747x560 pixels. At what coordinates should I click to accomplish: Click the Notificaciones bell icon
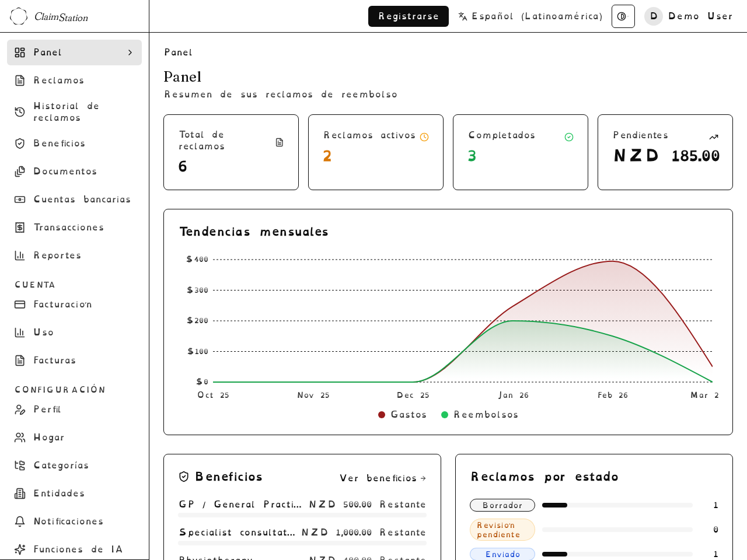point(20,521)
